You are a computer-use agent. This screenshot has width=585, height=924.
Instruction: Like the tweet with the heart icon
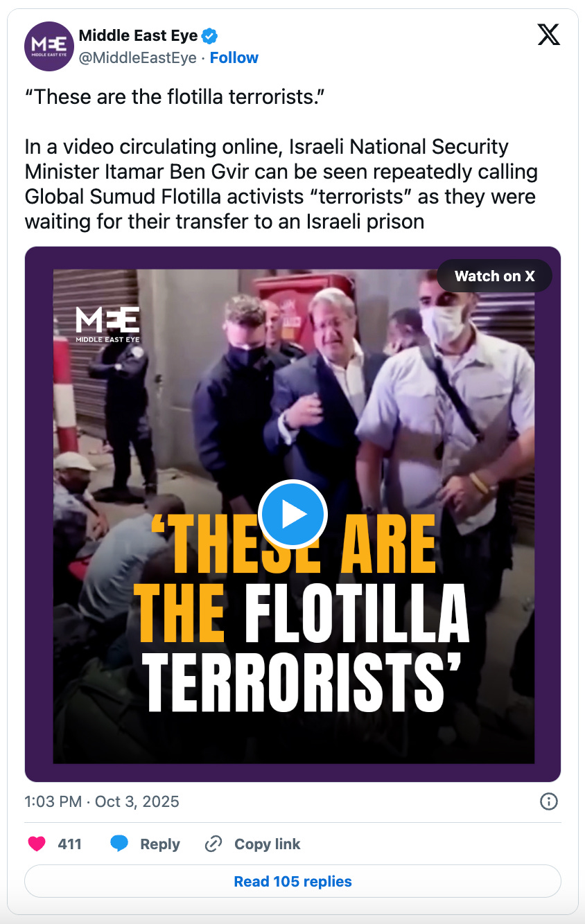click(37, 844)
